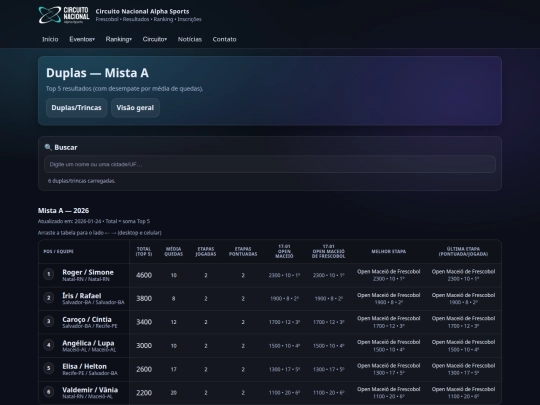Click the ETAPAS PONTUADAS column header

click(x=243, y=251)
